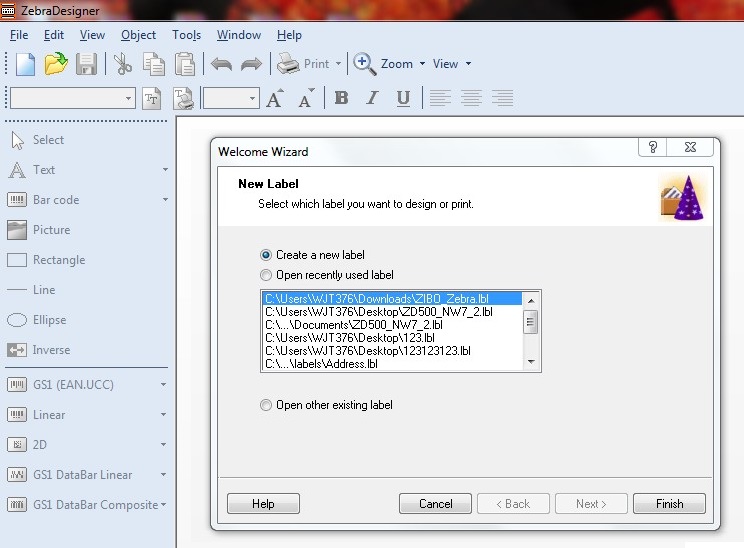
Task: Toggle Underline formatting
Action: click(x=403, y=98)
